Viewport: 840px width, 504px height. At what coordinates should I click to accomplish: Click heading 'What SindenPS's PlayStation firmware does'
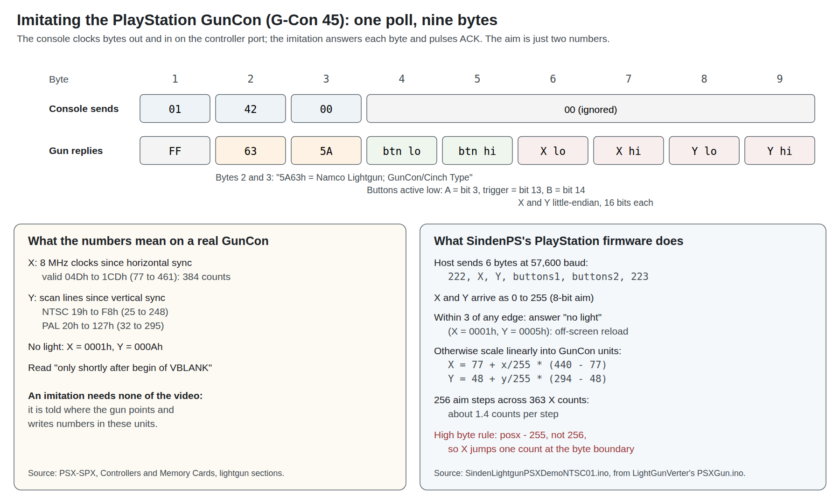point(559,241)
